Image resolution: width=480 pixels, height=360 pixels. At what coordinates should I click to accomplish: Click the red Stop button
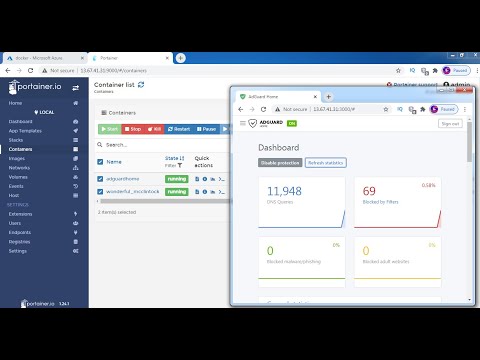pyautogui.click(x=133, y=129)
